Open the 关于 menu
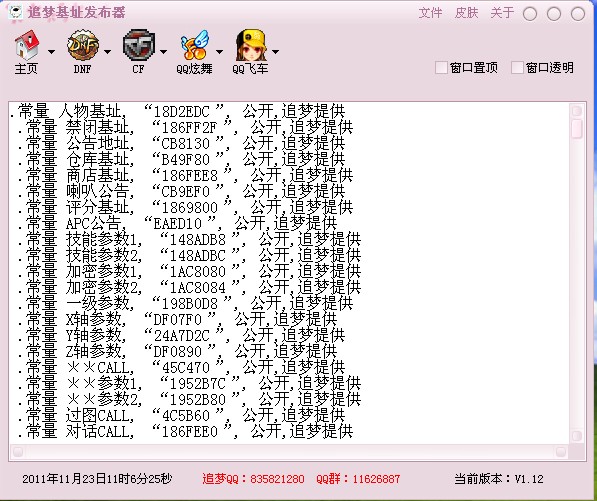597x501 pixels. [x=502, y=13]
